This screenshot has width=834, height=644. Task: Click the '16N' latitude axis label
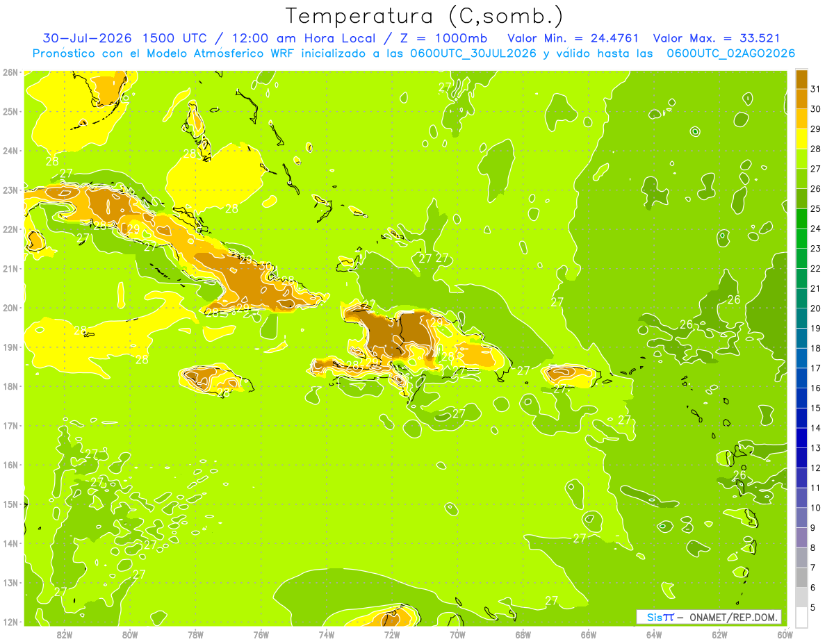10,464
